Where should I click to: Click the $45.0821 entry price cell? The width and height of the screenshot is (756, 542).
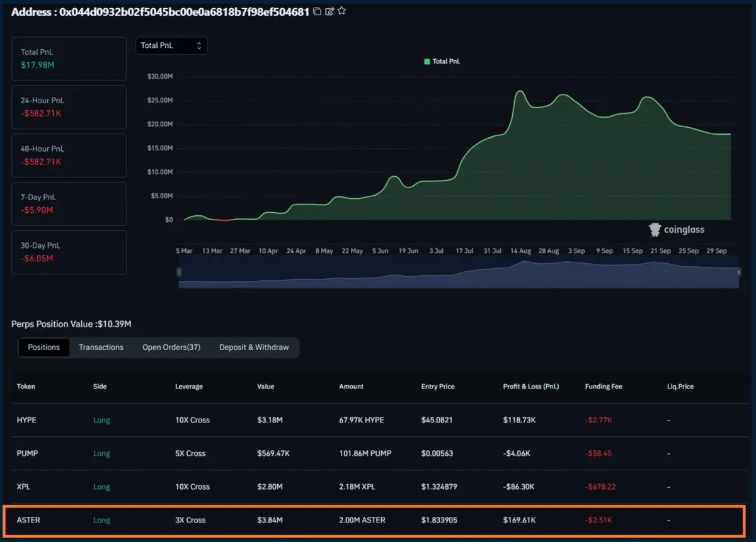(x=437, y=420)
